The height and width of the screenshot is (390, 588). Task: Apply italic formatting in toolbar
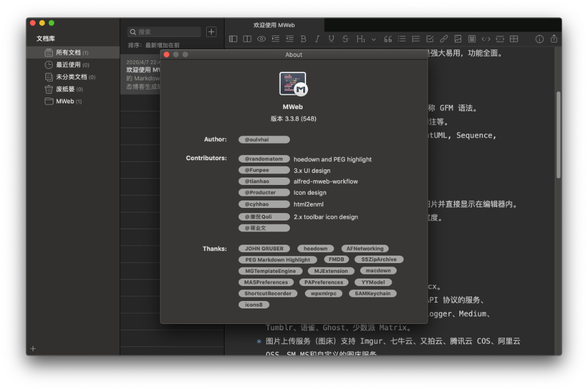[317, 39]
